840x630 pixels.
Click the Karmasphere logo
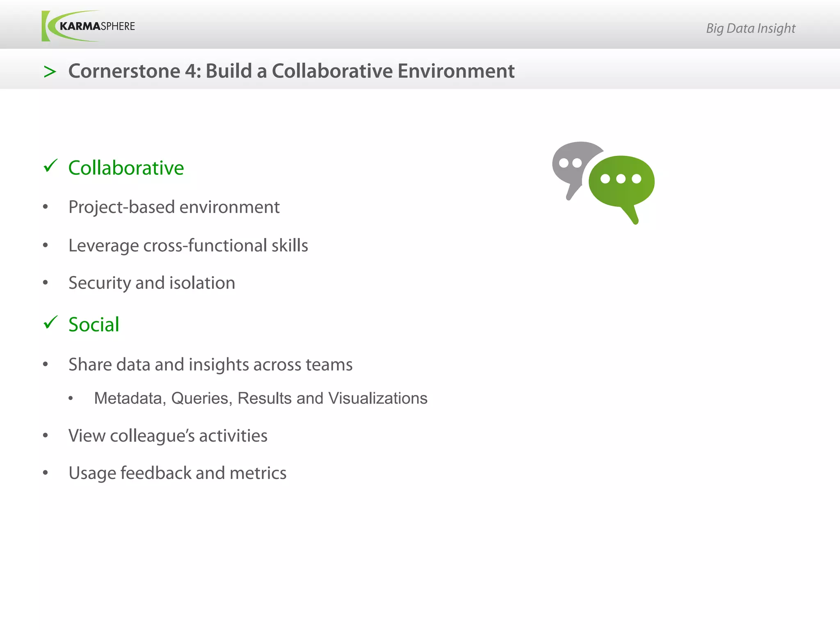tap(88, 26)
